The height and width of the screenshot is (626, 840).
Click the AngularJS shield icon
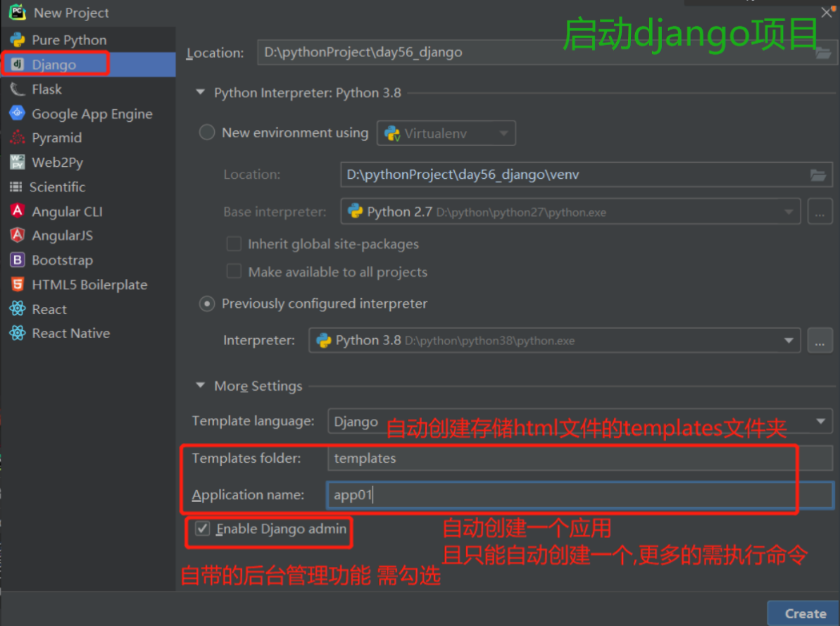coord(17,234)
